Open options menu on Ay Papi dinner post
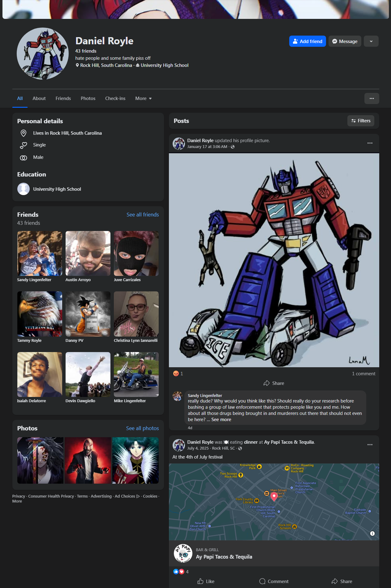 [370, 445]
